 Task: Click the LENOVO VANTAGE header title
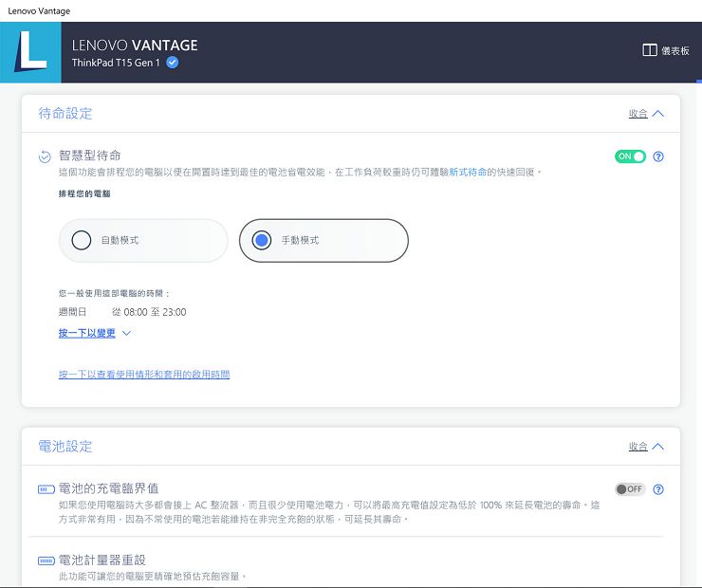click(135, 46)
